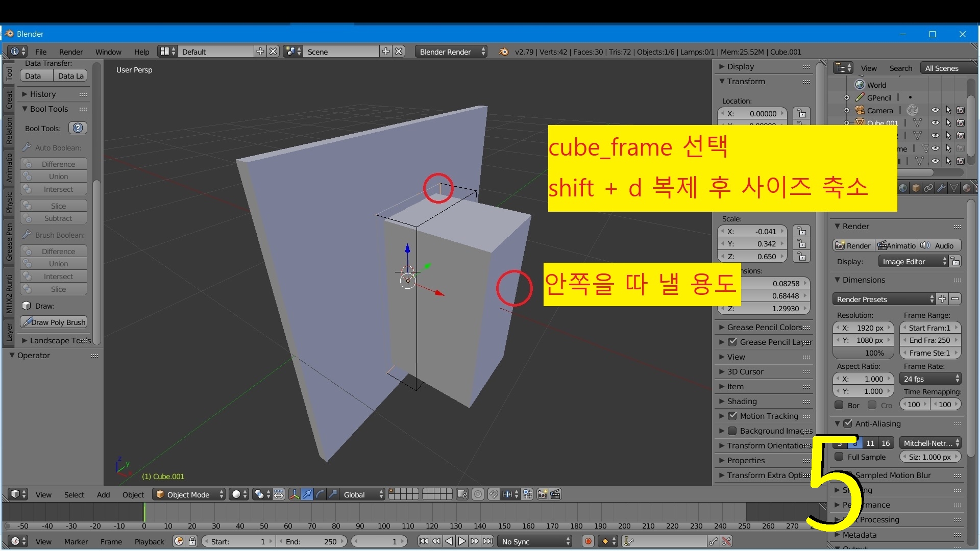Toggle Camera selectability arrow in outliner
The image size is (980, 551).
(948, 110)
